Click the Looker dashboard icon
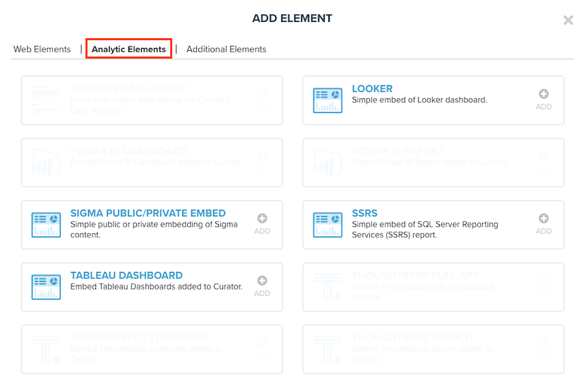 [328, 100]
